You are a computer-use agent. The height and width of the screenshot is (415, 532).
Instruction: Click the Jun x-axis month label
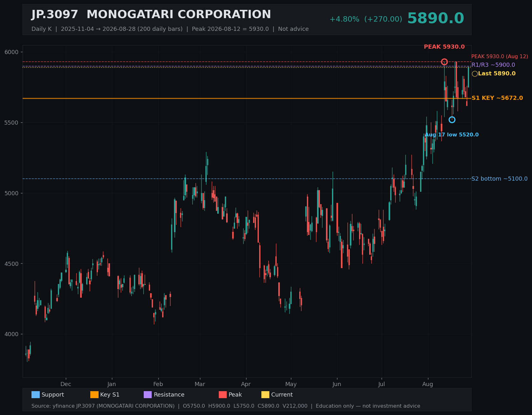tap(337, 384)
